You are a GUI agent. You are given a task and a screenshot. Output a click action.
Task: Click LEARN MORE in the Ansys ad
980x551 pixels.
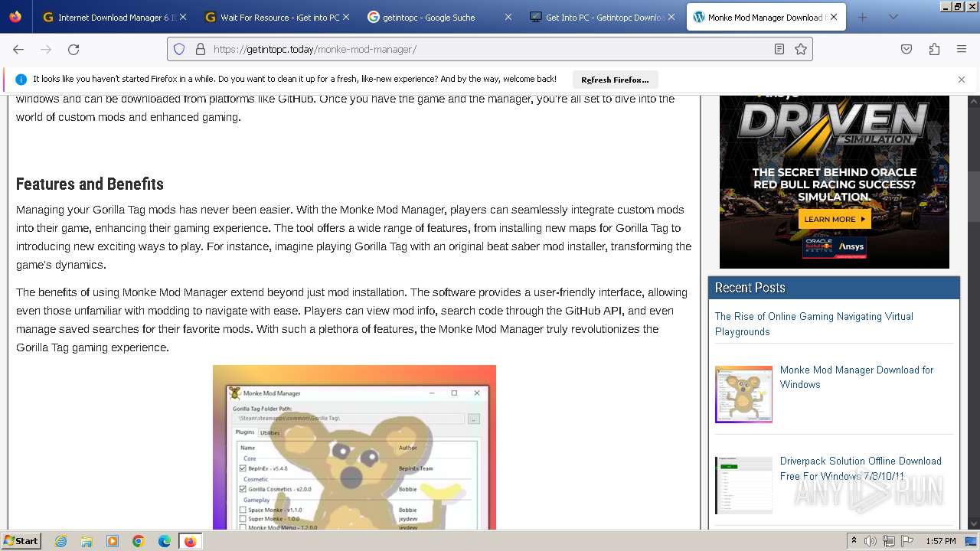click(x=835, y=219)
